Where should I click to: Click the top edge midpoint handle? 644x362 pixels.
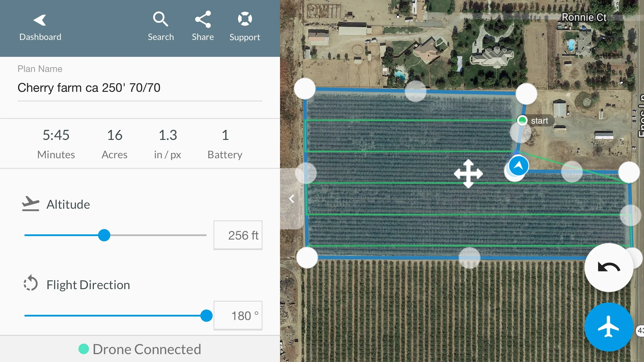click(x=416, y=91)
